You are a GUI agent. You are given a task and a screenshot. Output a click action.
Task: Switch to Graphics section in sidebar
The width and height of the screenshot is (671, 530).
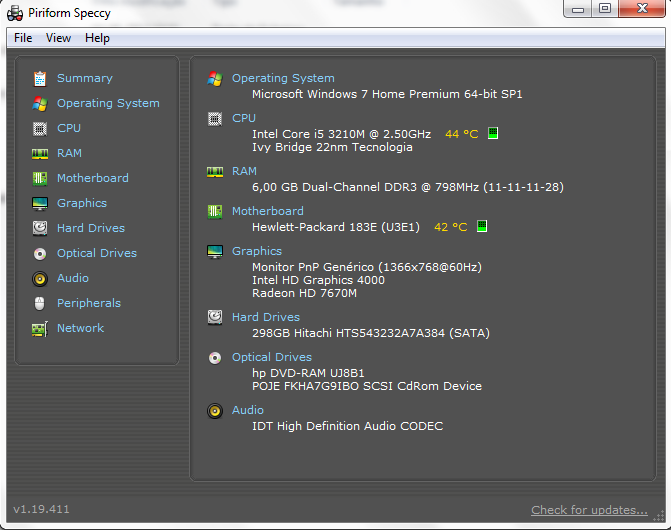pos(82,203)
